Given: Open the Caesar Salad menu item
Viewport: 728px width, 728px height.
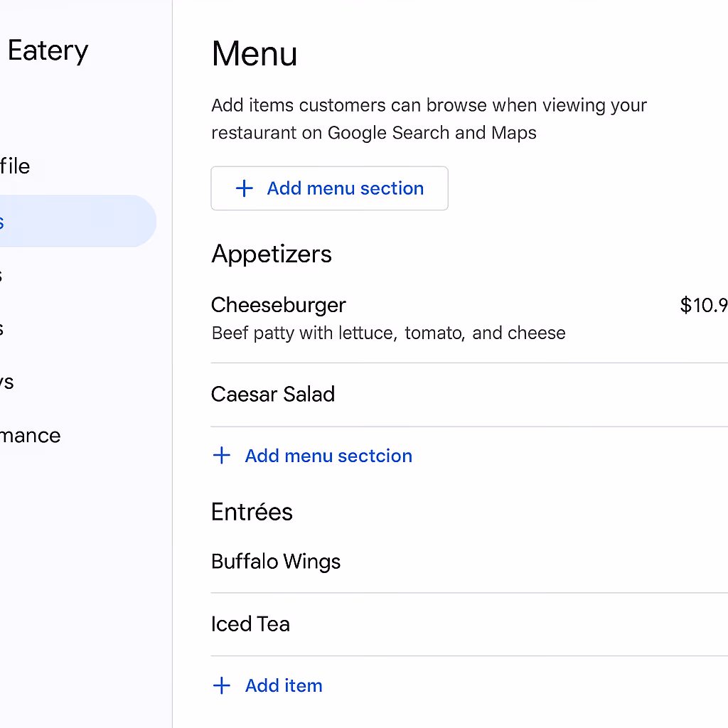Looking at the screenshot, I should tap(469, 395).
